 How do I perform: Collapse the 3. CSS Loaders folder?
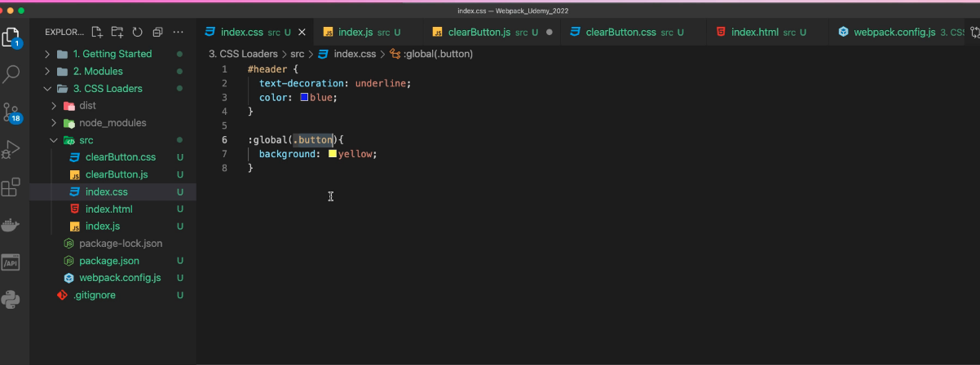tap(113, 88)
